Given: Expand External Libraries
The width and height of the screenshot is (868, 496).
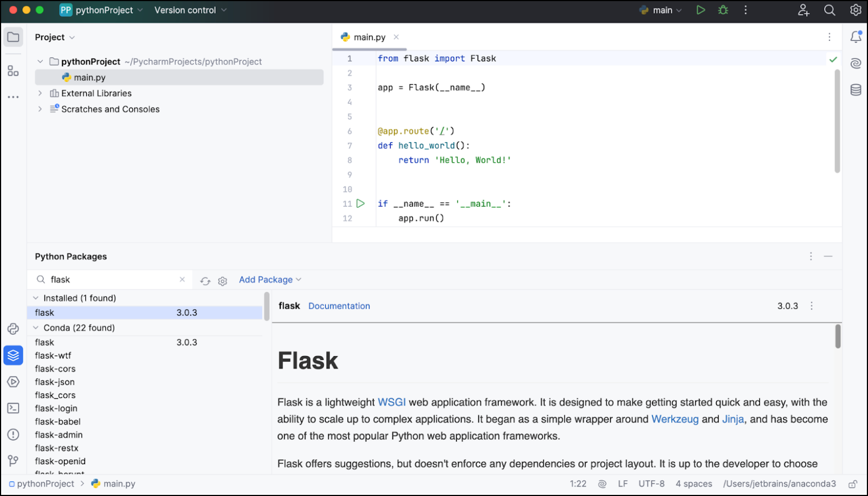Looking at the screenshot, I should [x=40, y=93].
